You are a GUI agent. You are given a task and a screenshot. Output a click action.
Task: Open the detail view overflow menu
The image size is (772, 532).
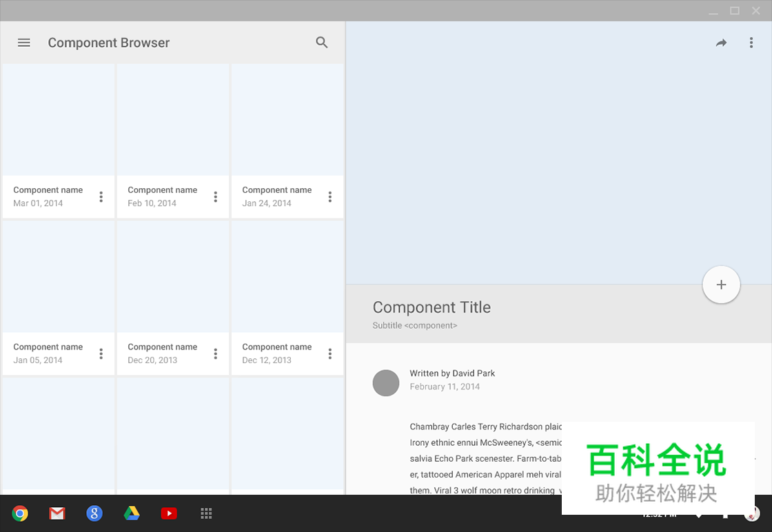click(x=751, y=42)
